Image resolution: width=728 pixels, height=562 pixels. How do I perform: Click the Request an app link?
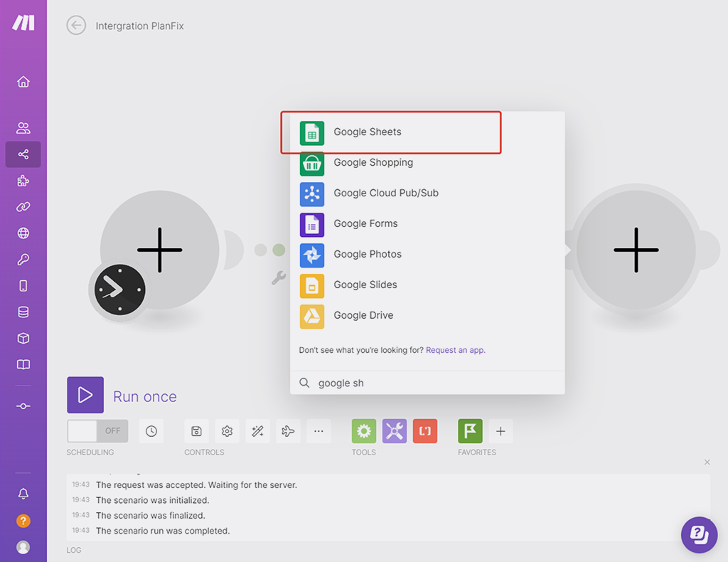coord(456,350)
